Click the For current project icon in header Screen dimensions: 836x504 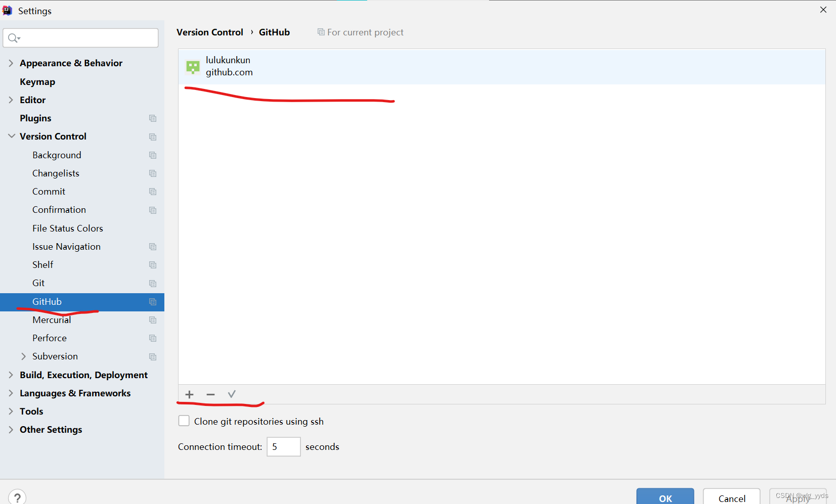(321, 32)
